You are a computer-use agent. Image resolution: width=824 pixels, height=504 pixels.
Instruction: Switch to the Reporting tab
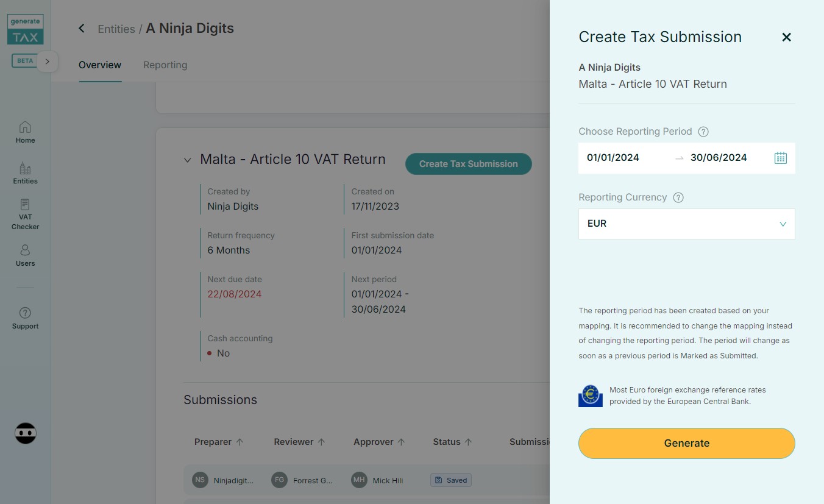pyautogui.click(x=165, y=65)
